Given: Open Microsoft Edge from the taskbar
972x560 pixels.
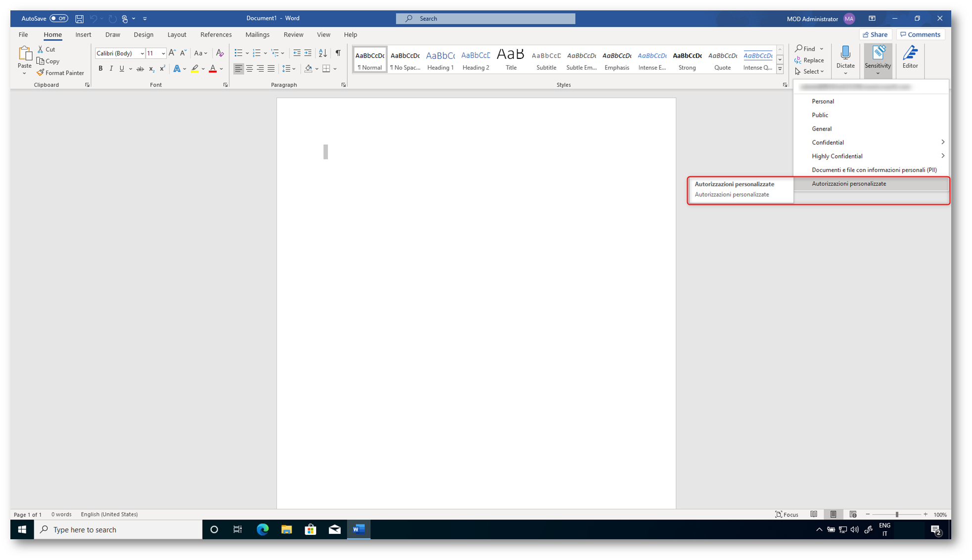Looking at the screenshot, I should [263, 529].
